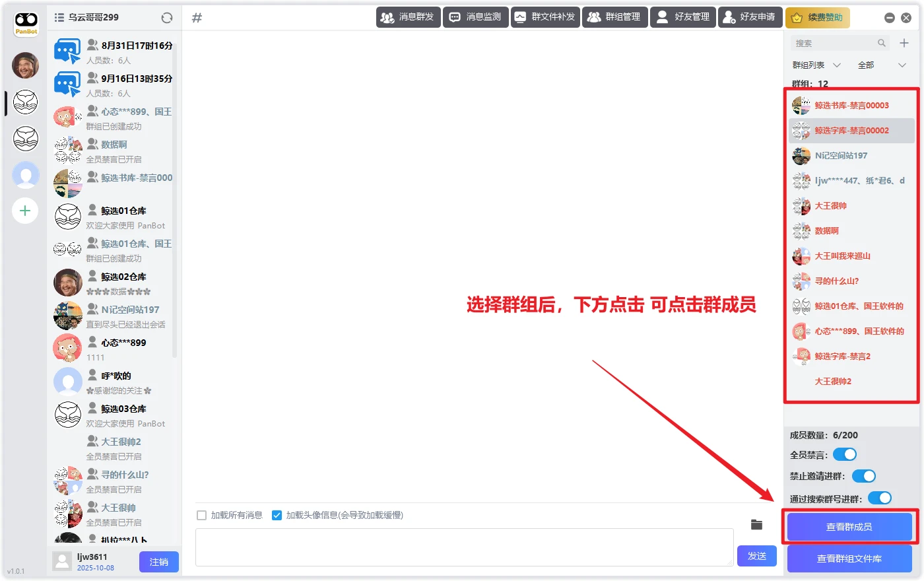Click the folder icon above the send button

(756, 525)
